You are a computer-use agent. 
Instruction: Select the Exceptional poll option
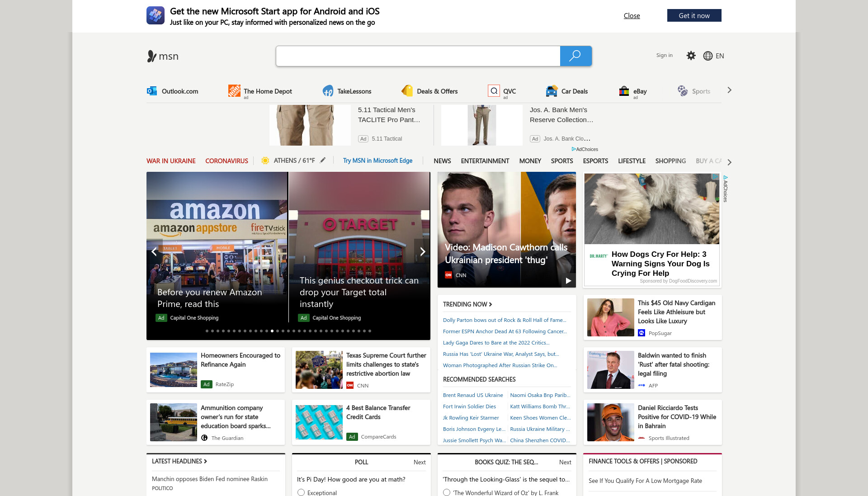click(301, 492)
